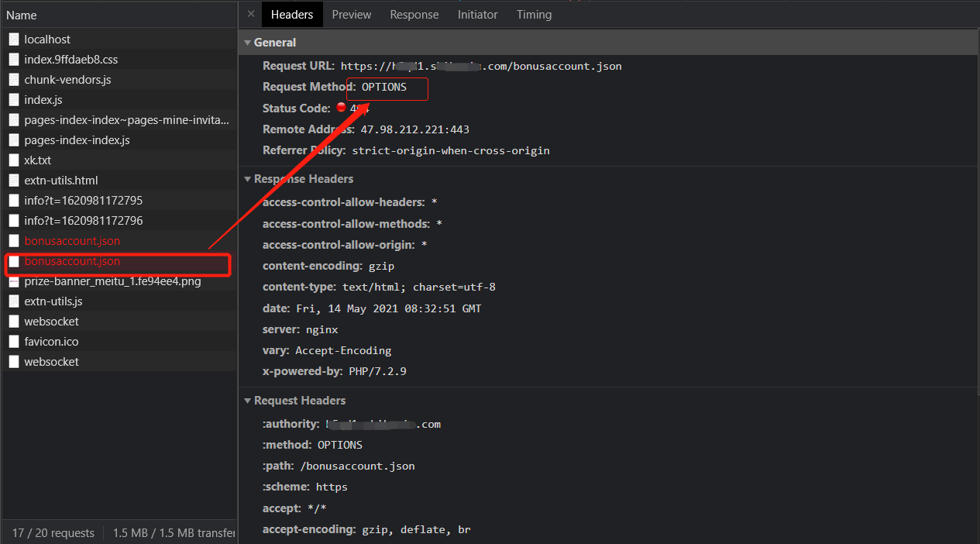
Task: Click :path /bonusaccount.json header row
Action: [x=339, y=466]
